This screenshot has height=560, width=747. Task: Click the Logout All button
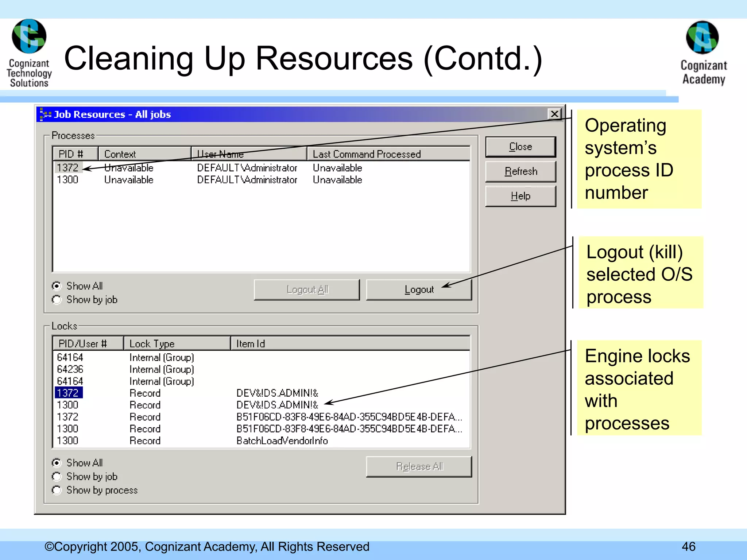(x=307, y=290)
